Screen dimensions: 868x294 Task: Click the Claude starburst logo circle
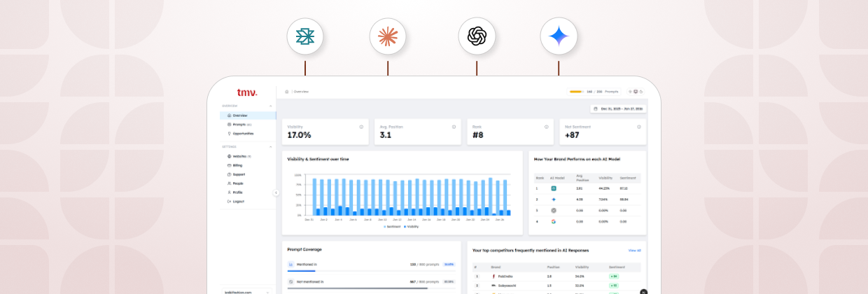coord(388,36)
